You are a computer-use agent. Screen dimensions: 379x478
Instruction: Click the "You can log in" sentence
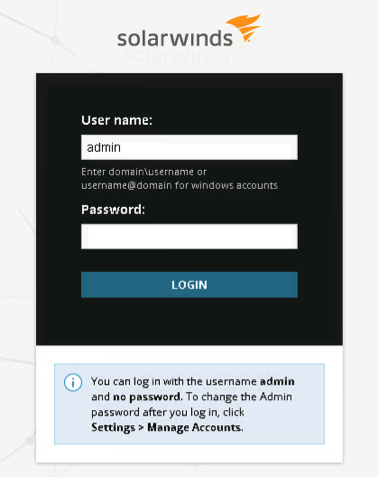point(193,381)
